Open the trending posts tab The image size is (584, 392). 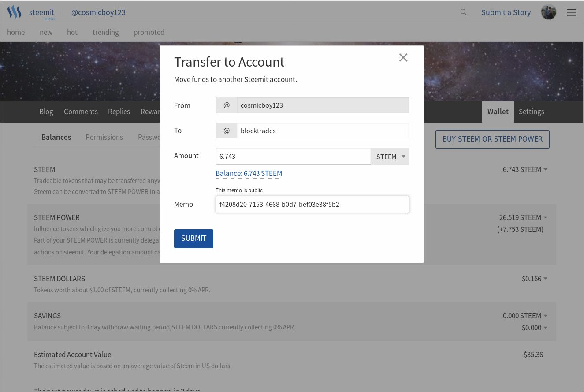pos(106,32)
